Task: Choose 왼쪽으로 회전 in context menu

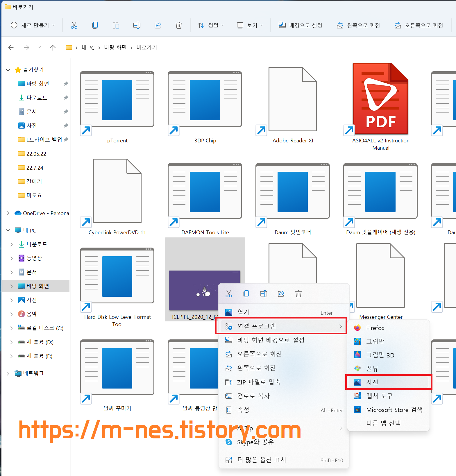Action: click(x=284, y=368)
